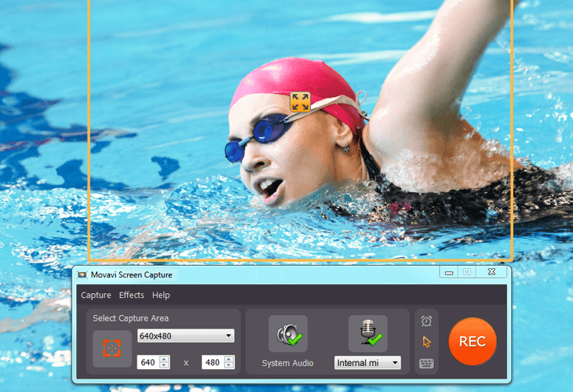Open the Effects menu
573x392 pixels.
pyautogui.click(x=132, y=295)
